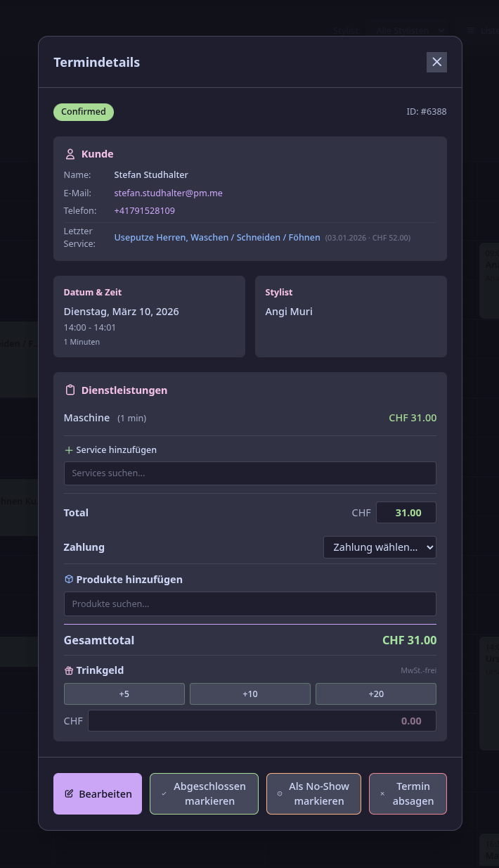This screenshot has width=499, height=868.
Task: Select the +20 Trinkgeld preset
Action: click(x=375, y=694)
